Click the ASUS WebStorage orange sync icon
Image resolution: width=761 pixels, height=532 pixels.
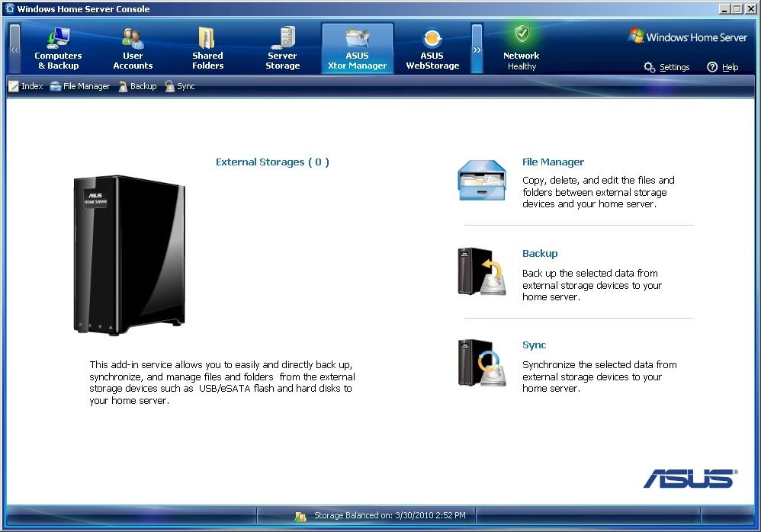coord(432,39)
